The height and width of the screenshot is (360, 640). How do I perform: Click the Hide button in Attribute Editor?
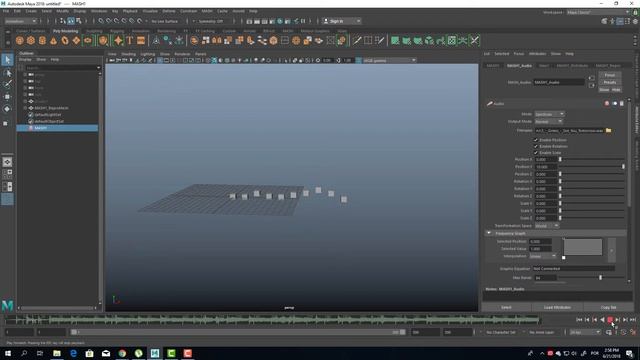[616, 90]
